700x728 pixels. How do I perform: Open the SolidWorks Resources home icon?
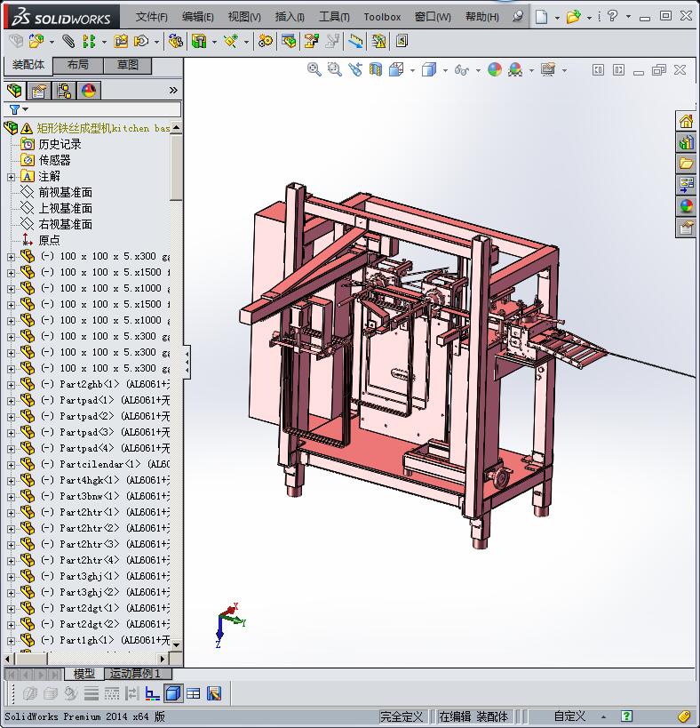pos(686,122)
